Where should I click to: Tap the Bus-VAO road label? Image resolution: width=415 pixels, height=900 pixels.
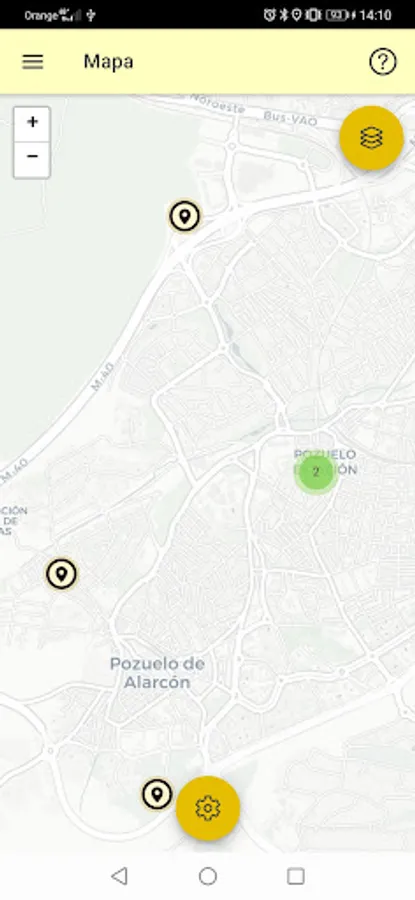285,118
